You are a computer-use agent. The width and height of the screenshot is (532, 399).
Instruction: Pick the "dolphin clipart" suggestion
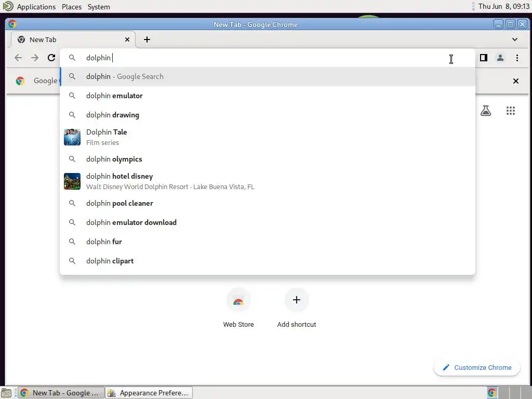click(x=268, y=261)
